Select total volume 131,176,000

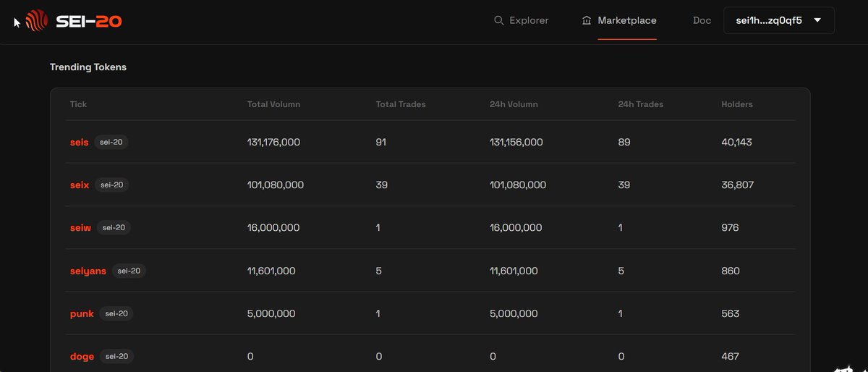click(x=273, y=143)
